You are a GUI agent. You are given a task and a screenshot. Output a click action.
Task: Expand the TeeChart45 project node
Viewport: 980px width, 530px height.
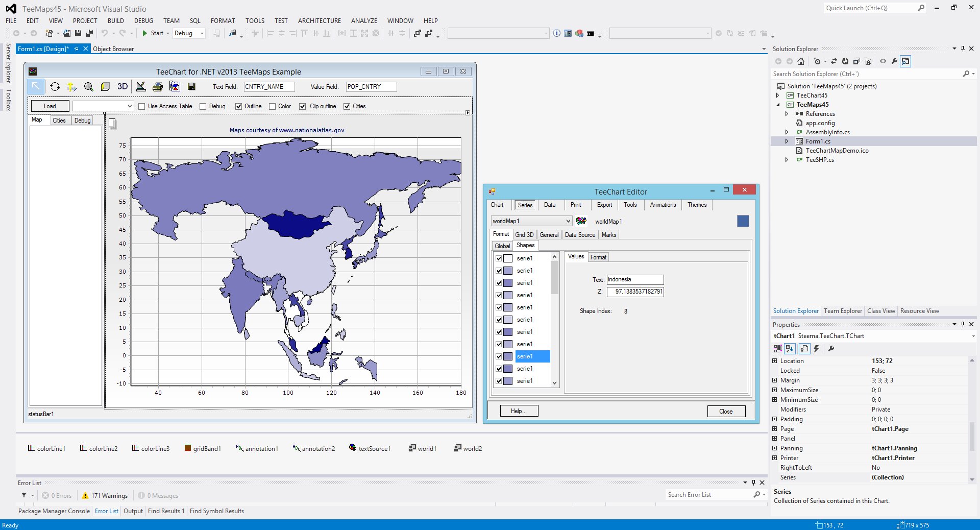778,95
